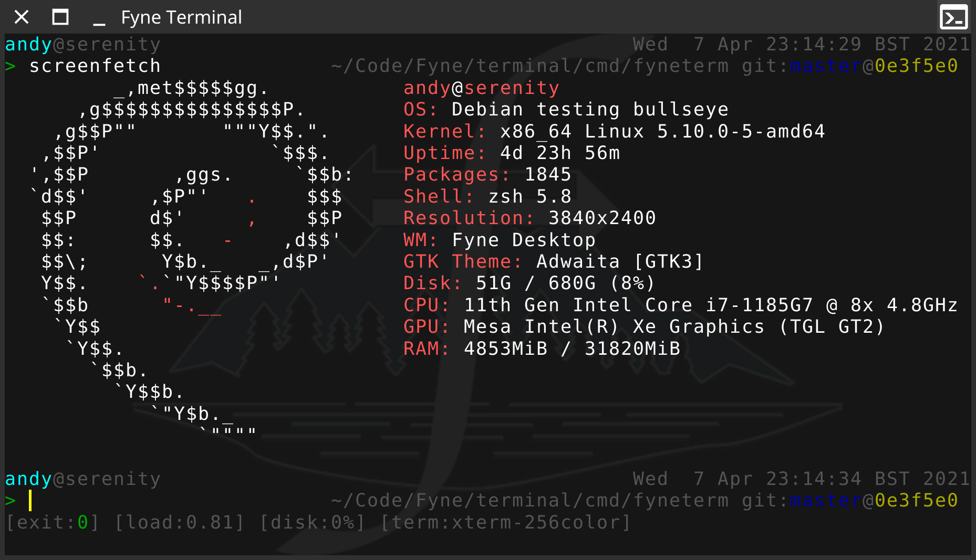Select the Fyne Terminal title text
976x560 pixels.
tap(181, 17)
